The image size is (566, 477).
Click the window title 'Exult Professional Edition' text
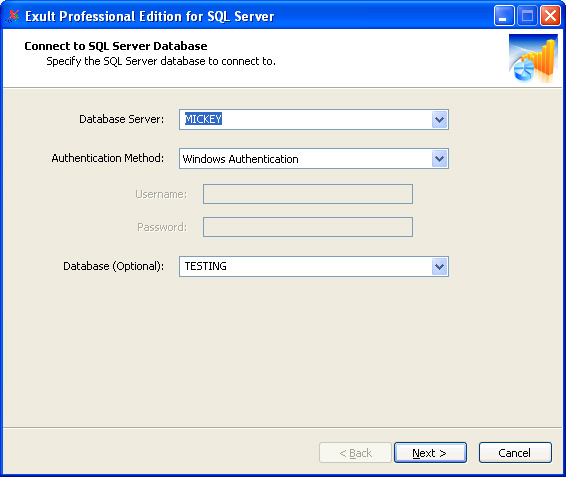pyautogui.click(x=150, y=16)
